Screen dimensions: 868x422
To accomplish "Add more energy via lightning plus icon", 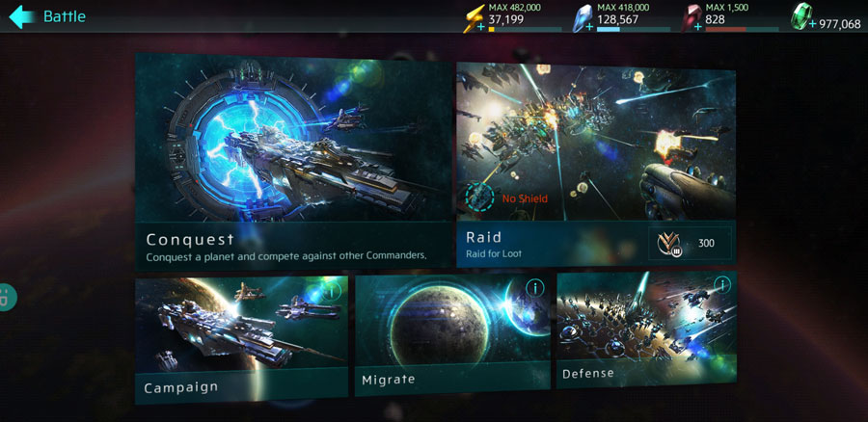I will [481, 27].
